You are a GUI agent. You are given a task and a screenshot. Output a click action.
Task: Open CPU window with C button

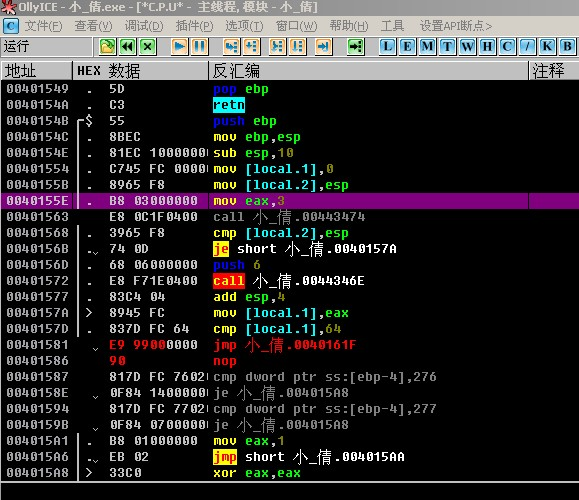tap(507, 47)
